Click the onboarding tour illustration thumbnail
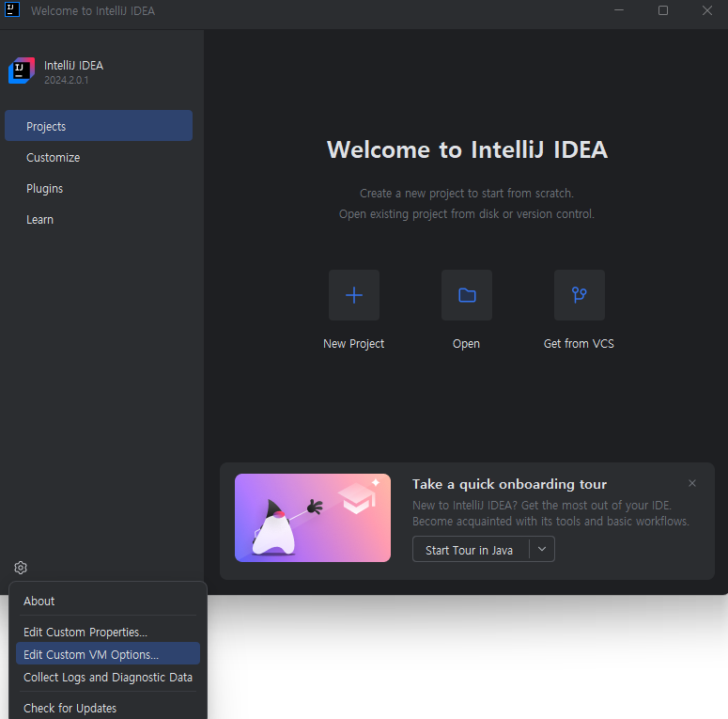 313,518
